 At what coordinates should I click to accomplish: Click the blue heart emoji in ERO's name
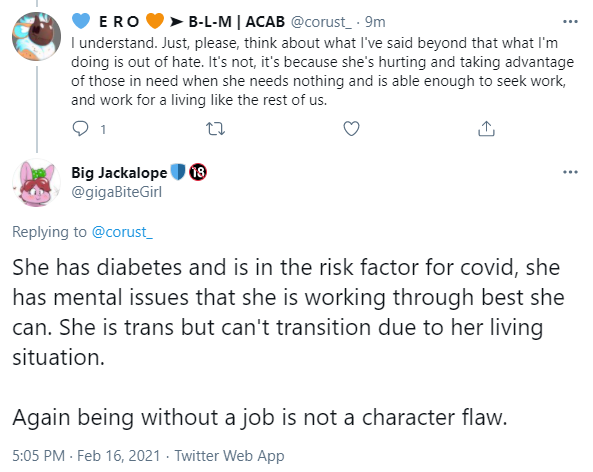tap(81, 21)
